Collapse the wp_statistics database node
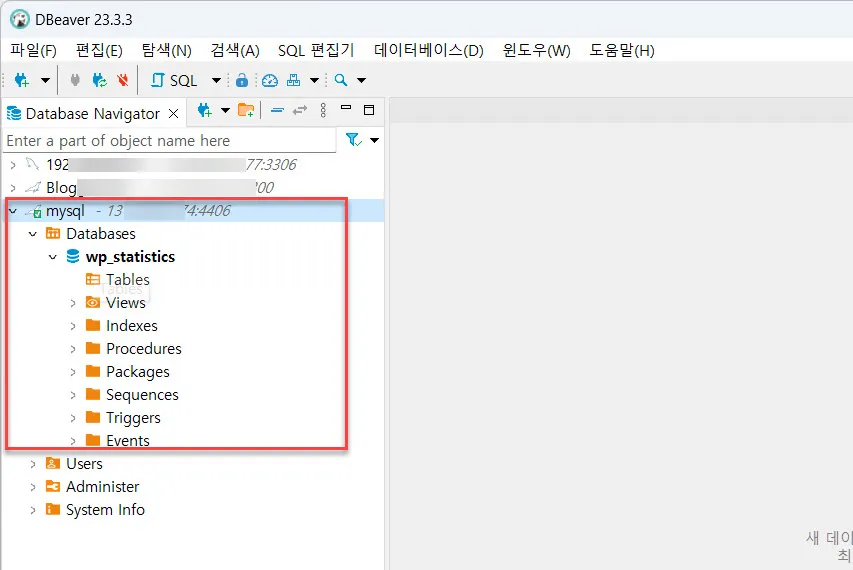This screenshot has height=570, width=853. pyautogui.click(x=53, y=257)
